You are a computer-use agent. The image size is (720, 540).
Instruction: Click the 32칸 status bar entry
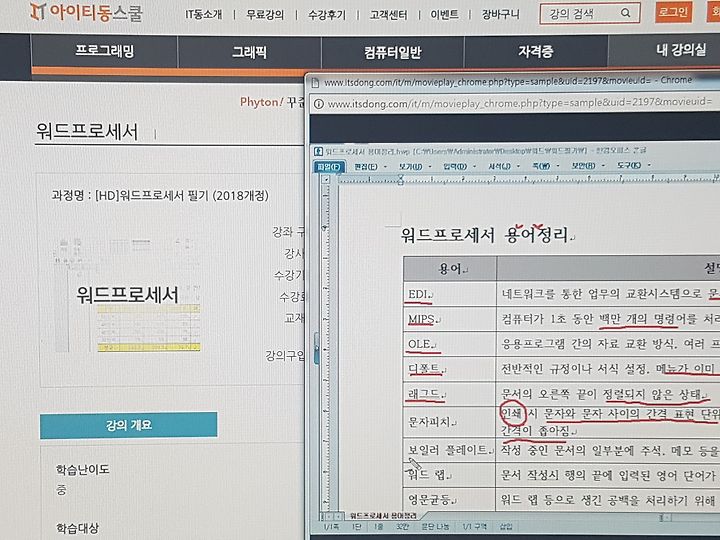[401, 527]
